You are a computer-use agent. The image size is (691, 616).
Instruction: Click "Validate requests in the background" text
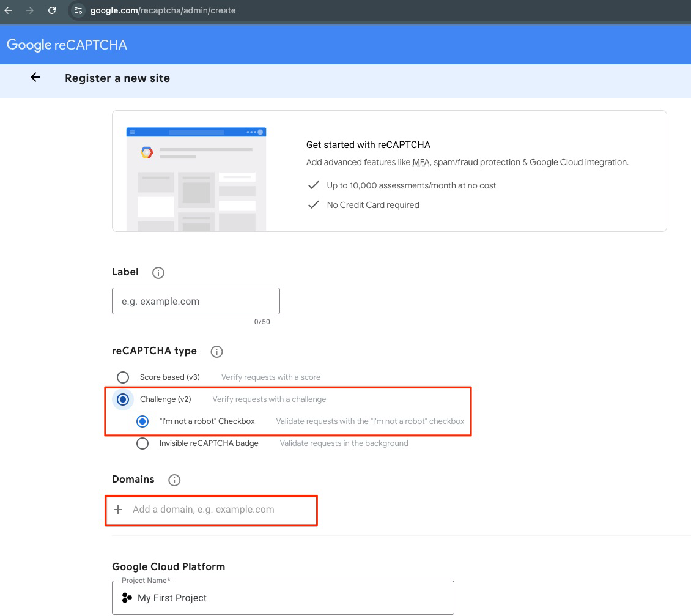[344, 443]
